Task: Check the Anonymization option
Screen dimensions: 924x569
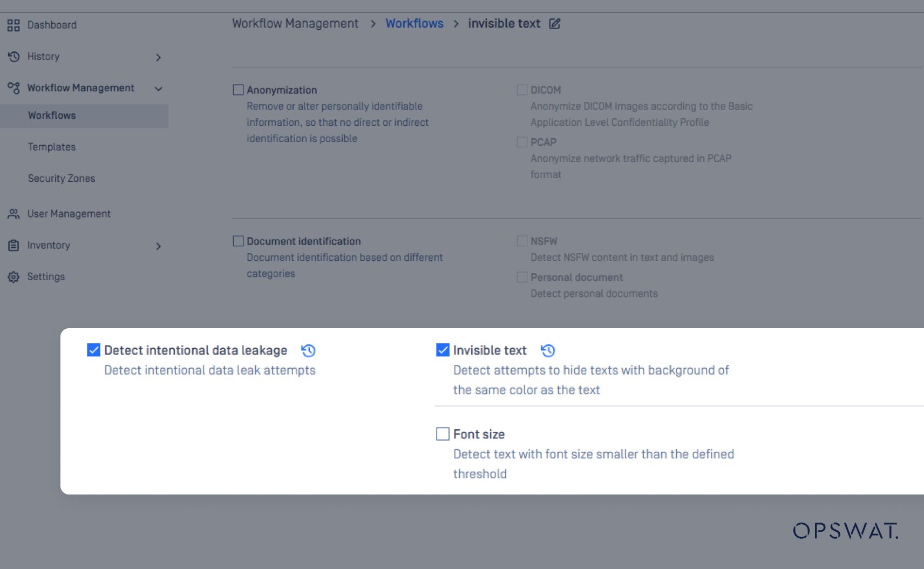Action: point(237,90)
